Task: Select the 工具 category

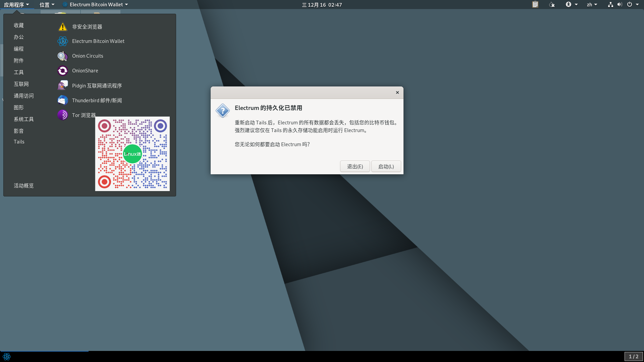Action: 19,72
